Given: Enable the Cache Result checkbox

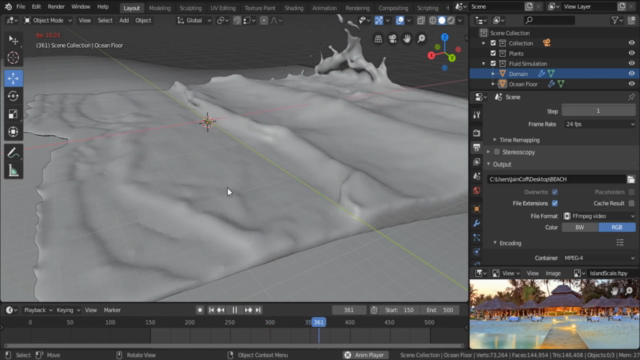Looking at the screenshot, I should tap(631, 203).
